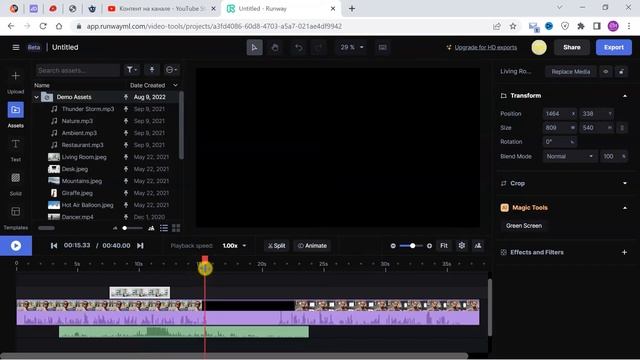
Task: Adjust the asset thumbnail size slider
Action: click(132, 228)
